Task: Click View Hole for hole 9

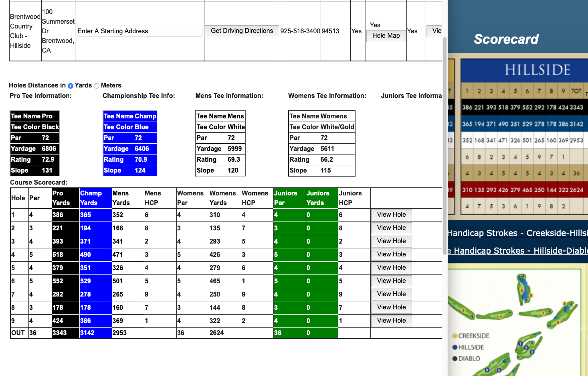Action: point(392,321)
